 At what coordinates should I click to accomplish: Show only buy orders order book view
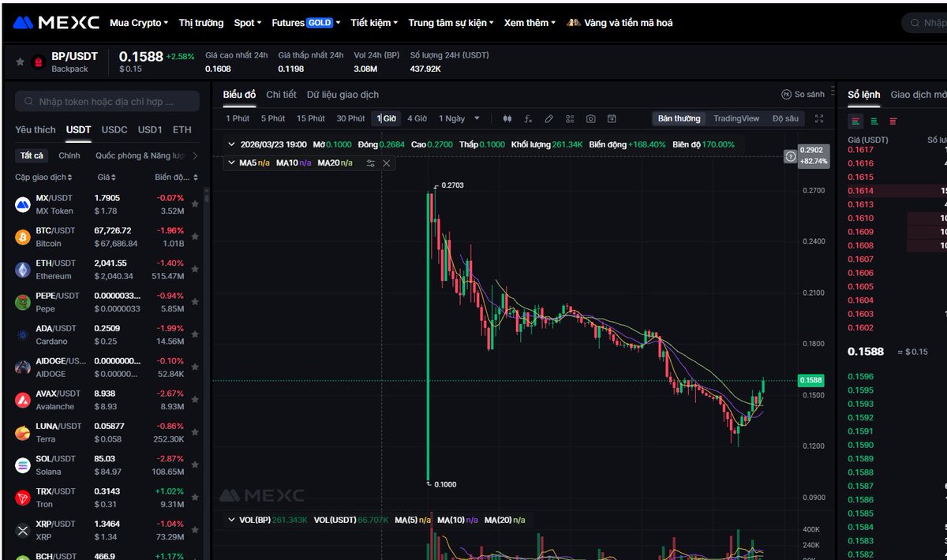[x=874, y=121]
